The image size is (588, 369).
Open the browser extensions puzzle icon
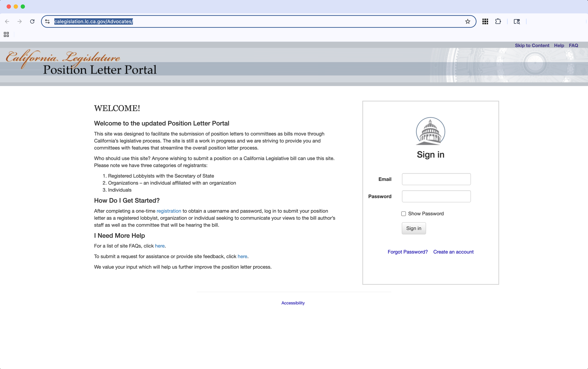pos(498,21)
